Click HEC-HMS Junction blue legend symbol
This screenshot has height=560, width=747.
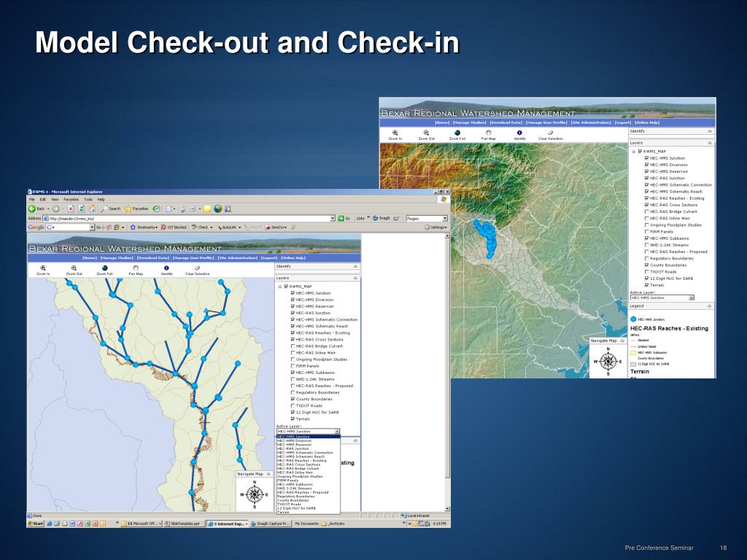633,319
